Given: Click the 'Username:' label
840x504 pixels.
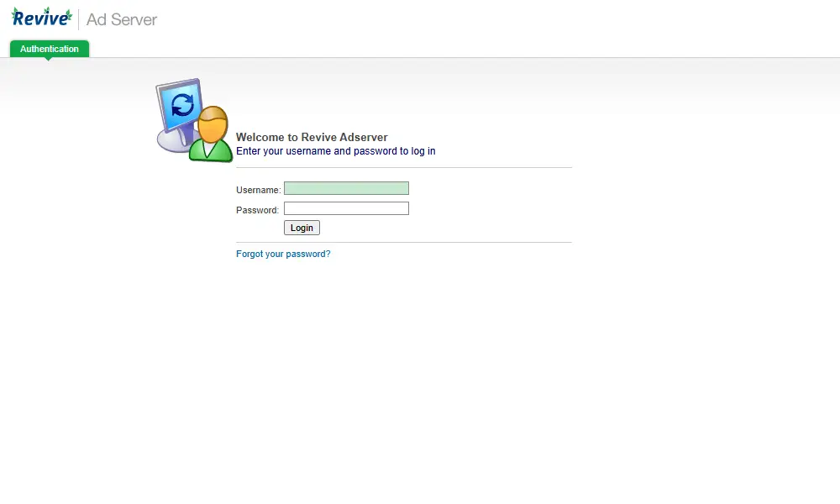Looking at the screenshot, I should pyautogui.click(x=258, y=190).
